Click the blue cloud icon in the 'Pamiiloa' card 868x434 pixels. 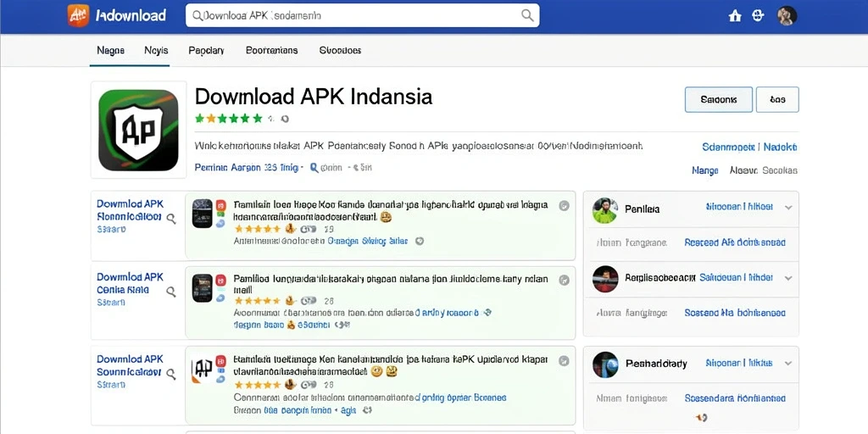pyautogui.click(x=220, y=298)
